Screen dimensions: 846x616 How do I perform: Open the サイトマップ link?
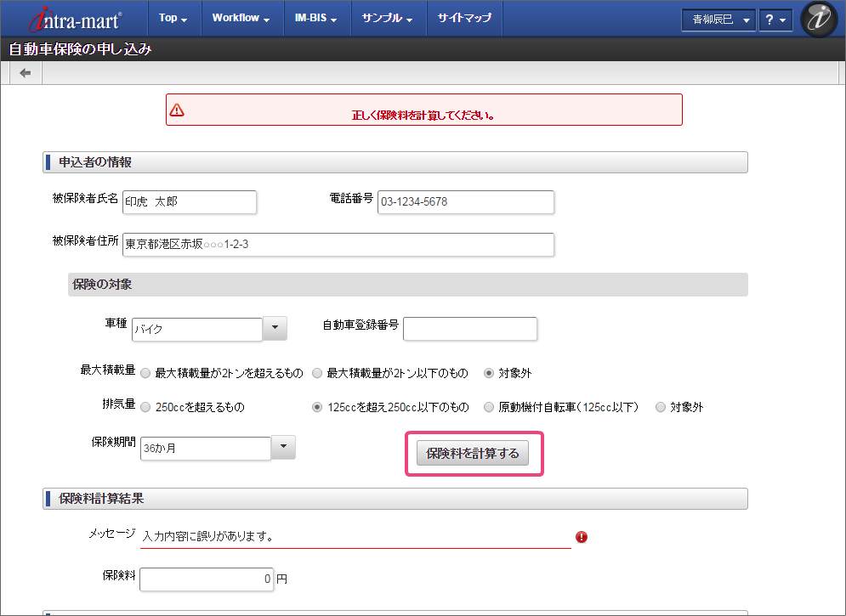[464, 18]
